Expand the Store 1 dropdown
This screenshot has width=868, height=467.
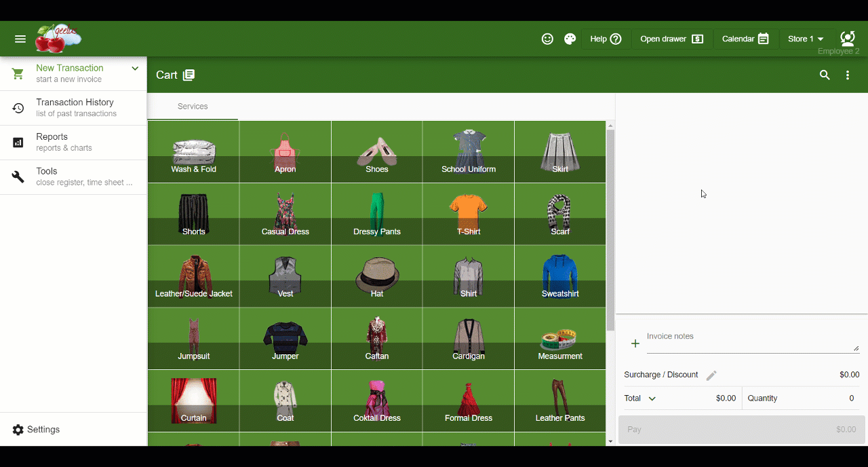click(x=806, y=39)
